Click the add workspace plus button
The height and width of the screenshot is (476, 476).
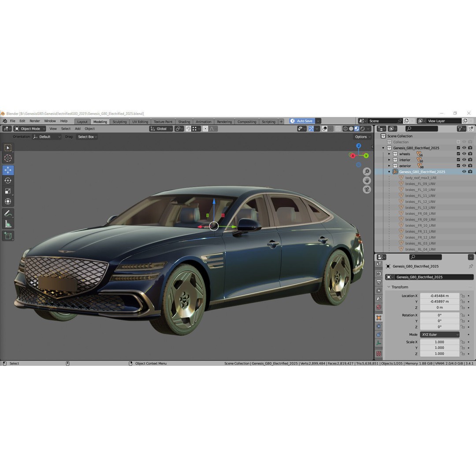click(281, 122)
